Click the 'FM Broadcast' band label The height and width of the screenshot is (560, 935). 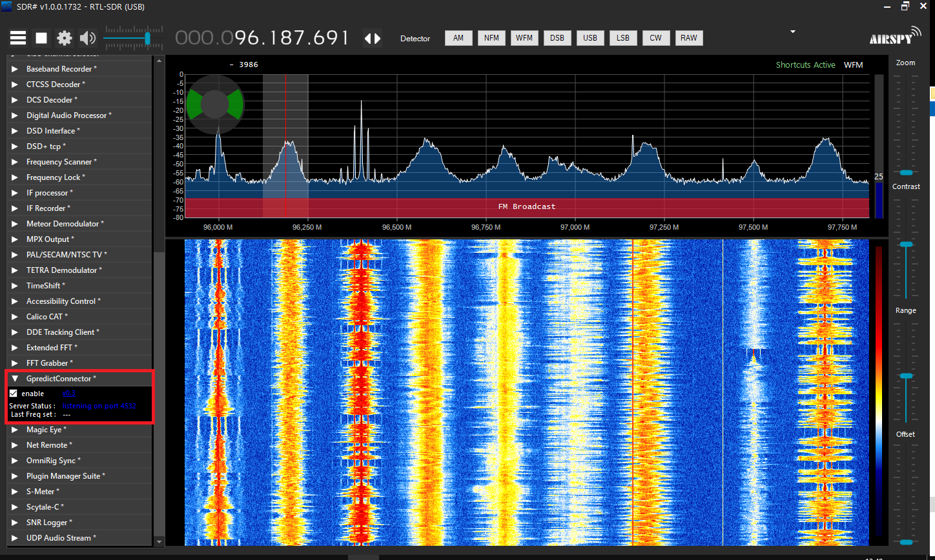(x=527, y=206)
